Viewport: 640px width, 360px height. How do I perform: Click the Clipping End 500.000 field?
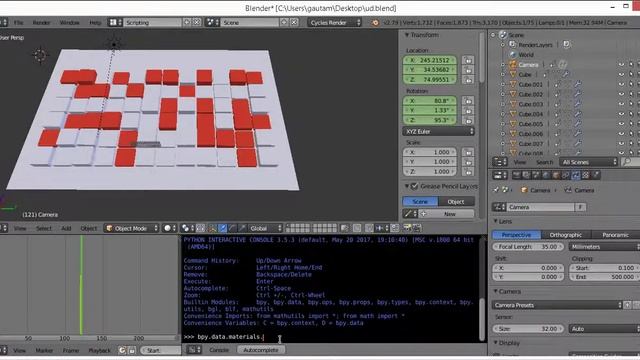coord(605,277)
